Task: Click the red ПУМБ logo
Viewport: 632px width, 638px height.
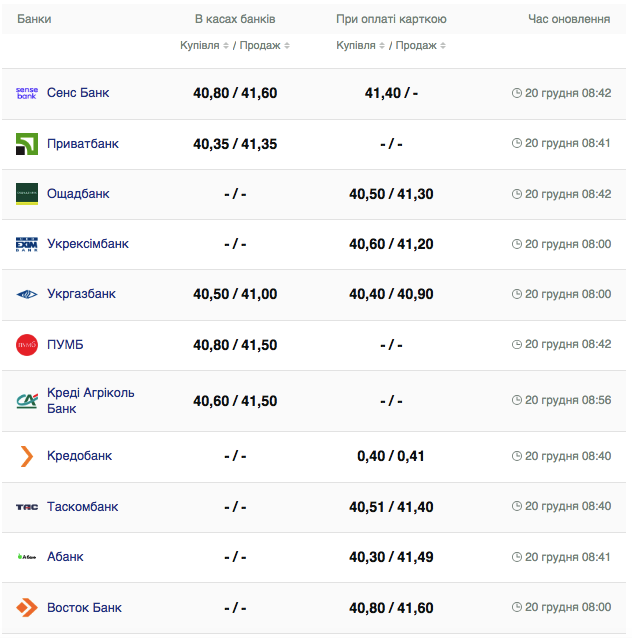Action: (x=27, y=345)
